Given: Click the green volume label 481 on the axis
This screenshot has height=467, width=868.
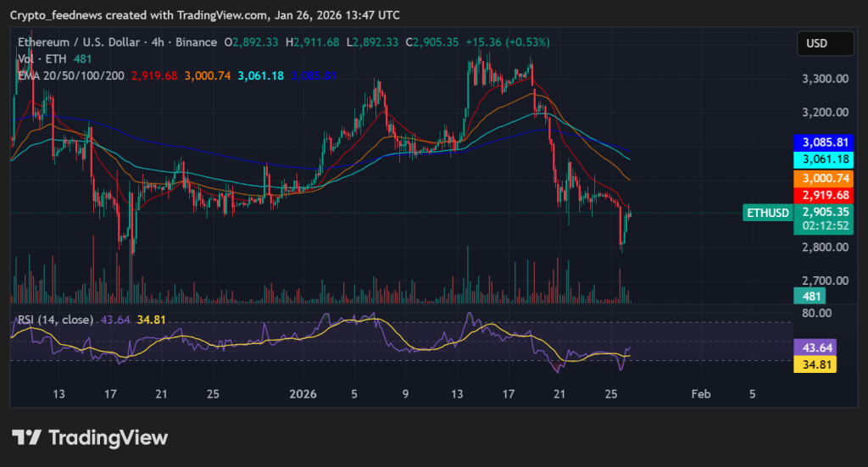Looking at the screenshot, I should click(x=810, y=296).
